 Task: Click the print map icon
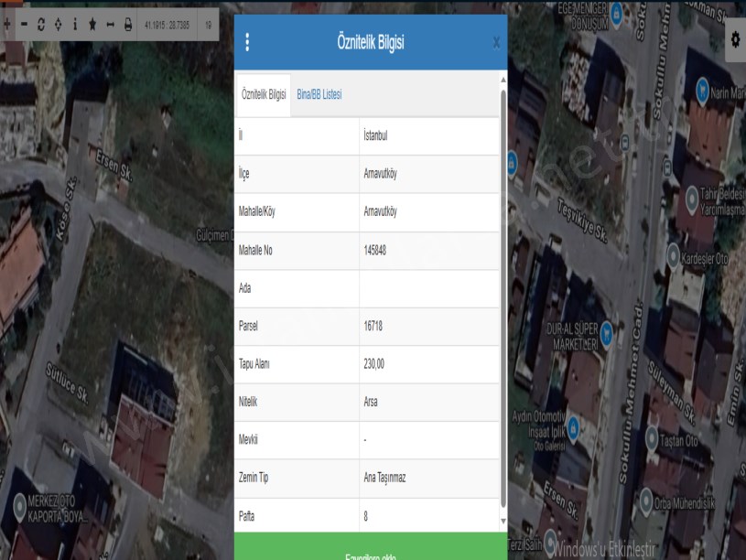tap(127, 24)
